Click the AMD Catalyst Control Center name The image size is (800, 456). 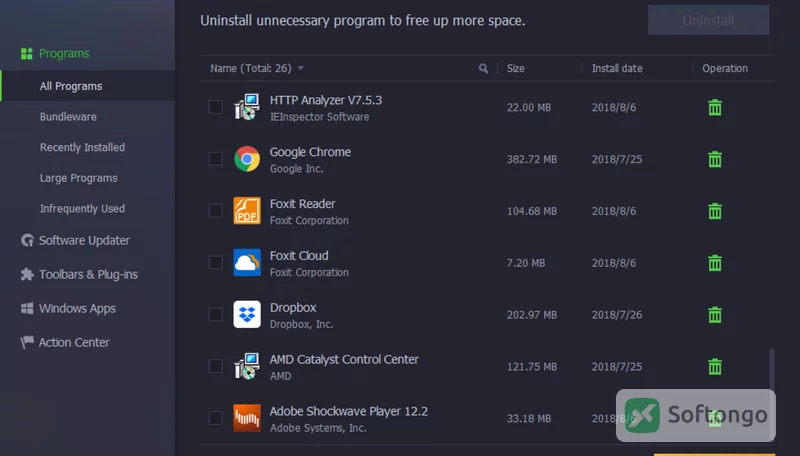[x=344, y=359]
